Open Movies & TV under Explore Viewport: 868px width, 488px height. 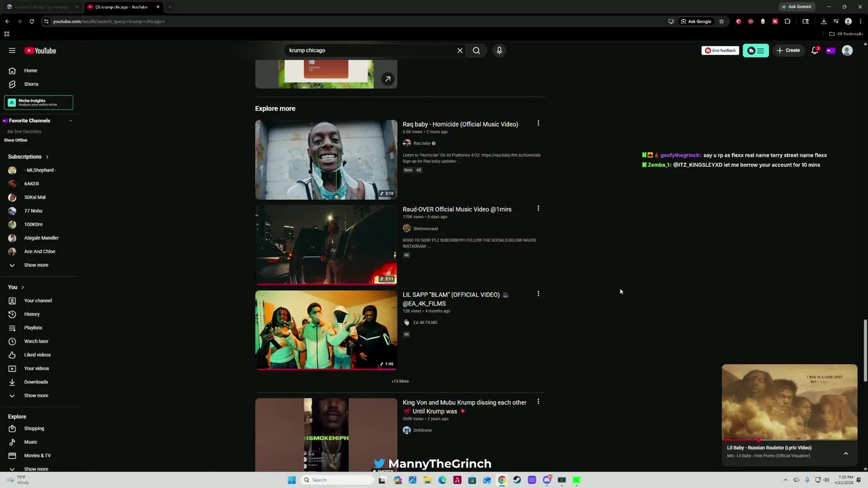(39, 455)
